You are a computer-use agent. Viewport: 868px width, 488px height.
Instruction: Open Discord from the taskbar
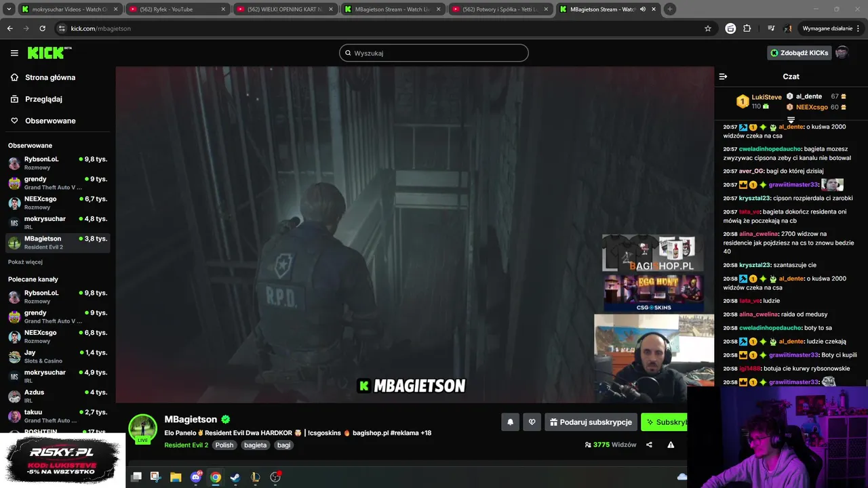click(x=196, y=477)
